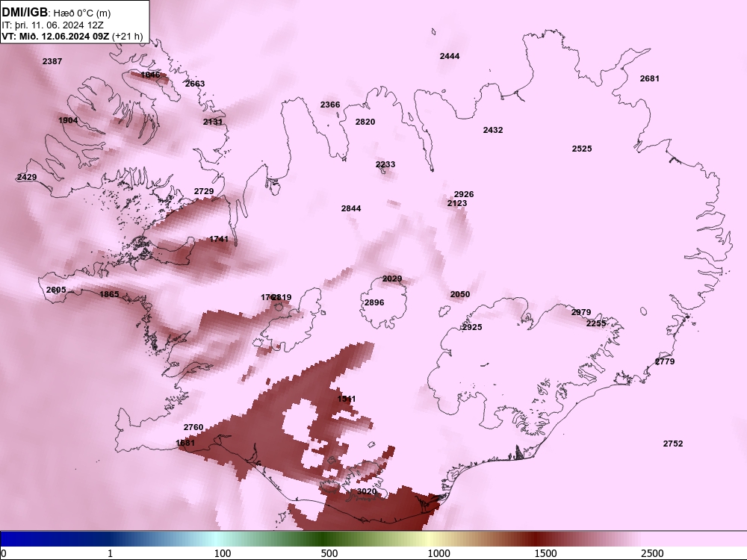Click the value 2820 on map

tap(365, 122)
